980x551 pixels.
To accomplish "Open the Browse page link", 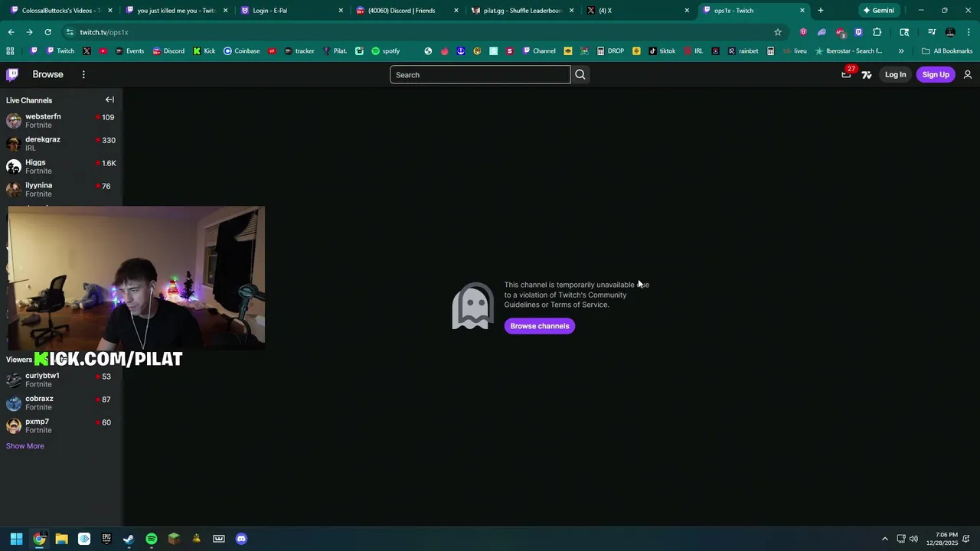I will (x=47, y=74).
